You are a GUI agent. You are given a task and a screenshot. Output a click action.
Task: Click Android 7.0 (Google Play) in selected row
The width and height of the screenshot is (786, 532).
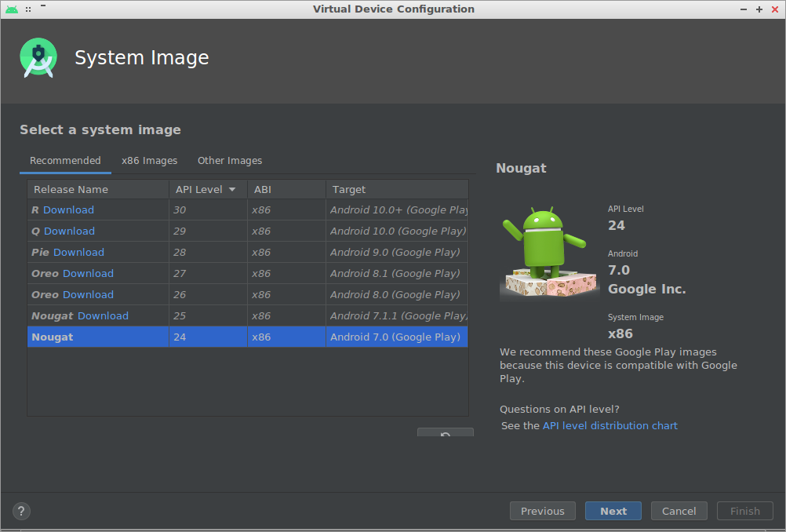397,337
